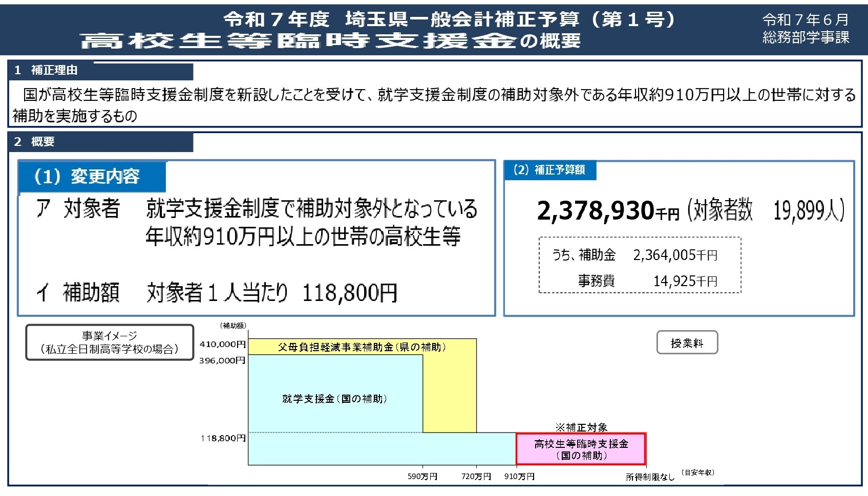Click the ※補正対象 note

coord(581,427)
